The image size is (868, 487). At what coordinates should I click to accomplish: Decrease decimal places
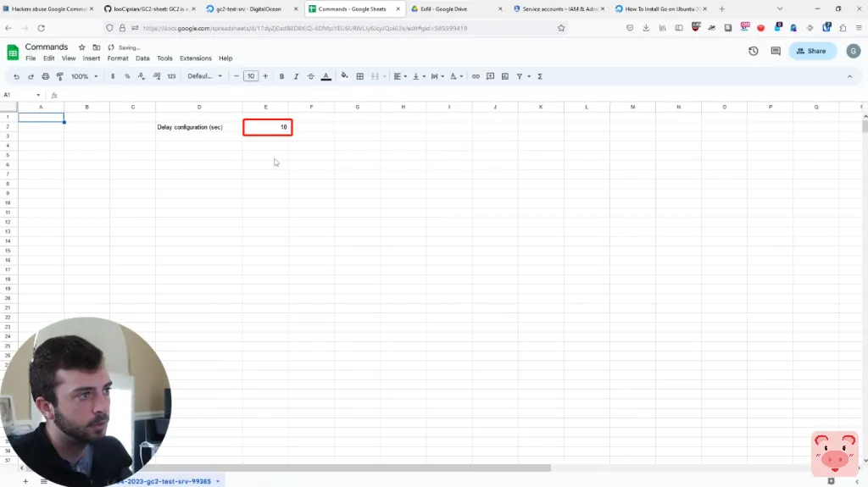coord(142,76)
